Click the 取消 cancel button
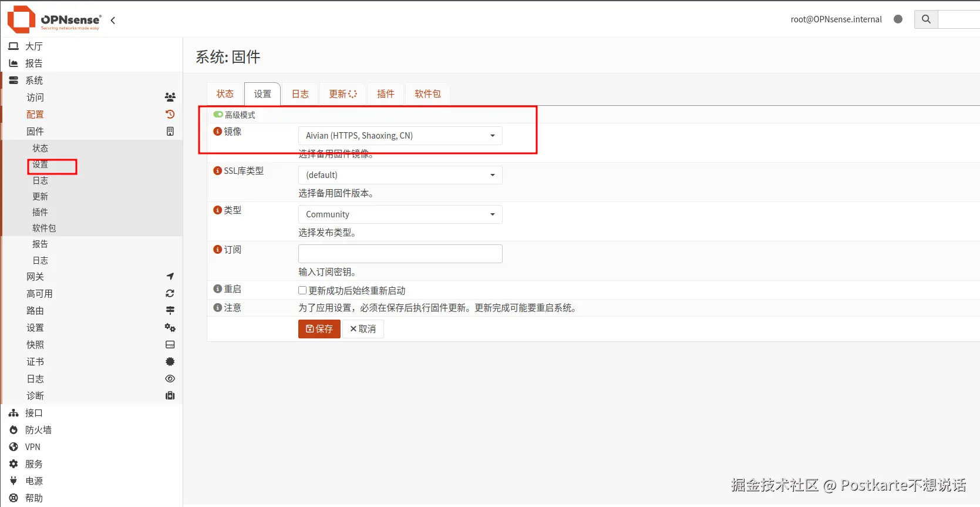Image resolution: width=980 pixels, height=507 pixels. [x=363, y=329]
